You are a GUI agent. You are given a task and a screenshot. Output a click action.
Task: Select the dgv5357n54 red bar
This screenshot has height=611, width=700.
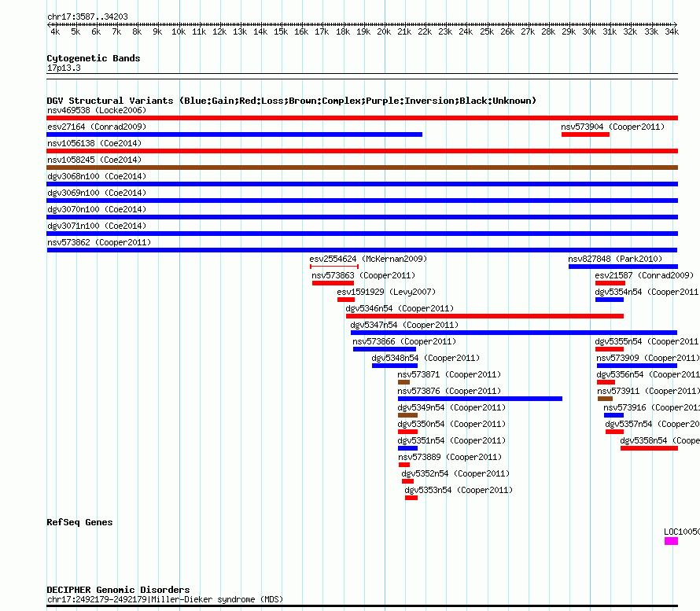click(614, 432)
